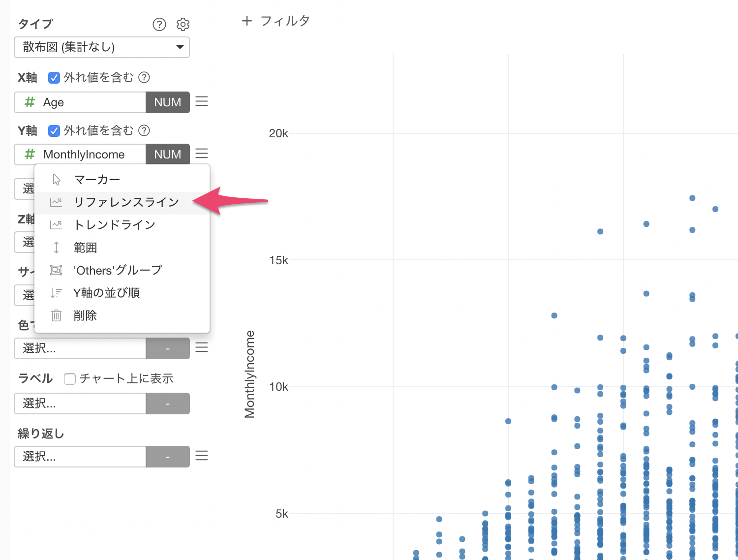The width and height of the screenshot is (738, 560).
Task: Enable チャート上に表示 label checkbox
Action: point(70,378)
